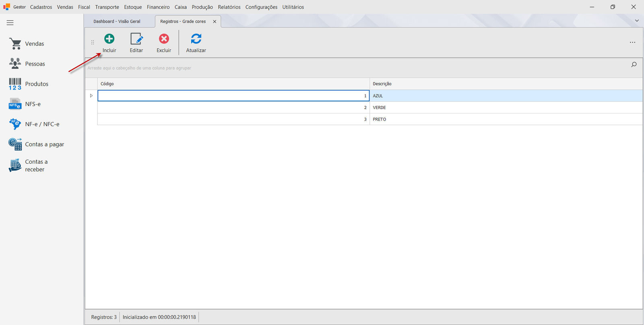This screenshot has width=644, height=325.
Task: Switch to Dashboard - Visão Geral tab
Action: [x=117, y=21]
